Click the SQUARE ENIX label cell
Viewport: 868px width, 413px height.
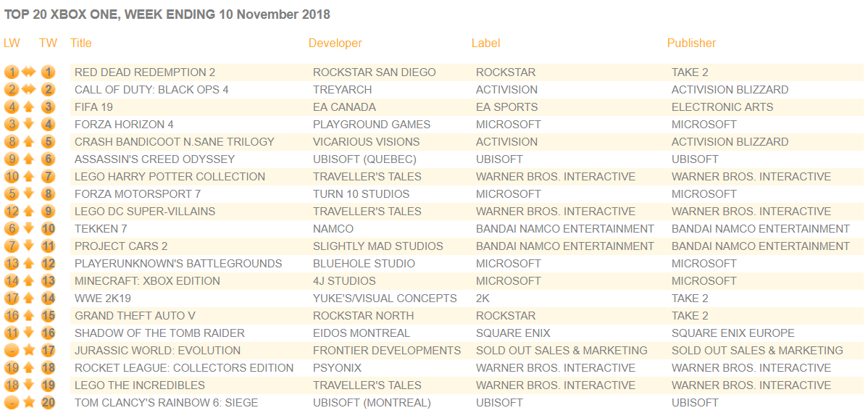(x=513, y=333)
